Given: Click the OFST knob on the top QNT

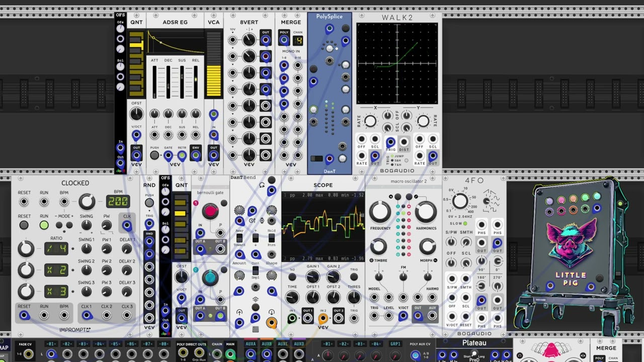Looking at the screenshot, I should click(x=136, y=114).
